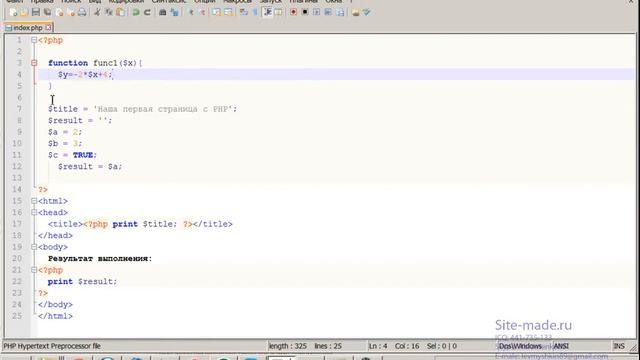Click the New file toolbar icon
This screenshot has width=640, height=360.
point(13,12)
